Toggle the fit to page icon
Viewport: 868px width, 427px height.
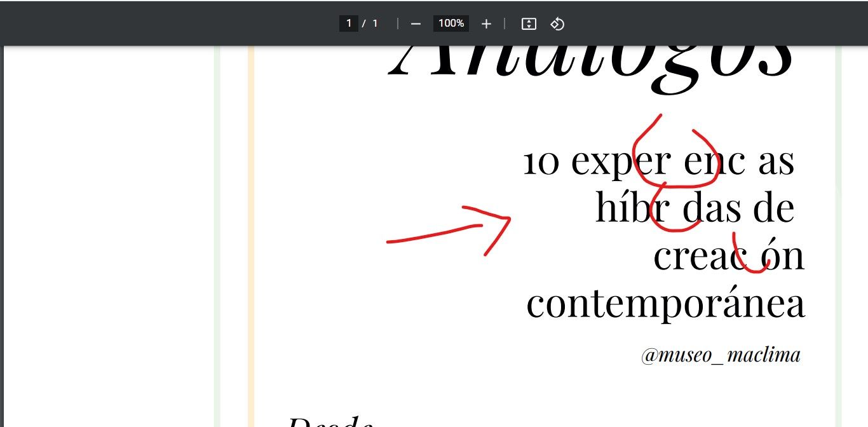tap(529, 24)
